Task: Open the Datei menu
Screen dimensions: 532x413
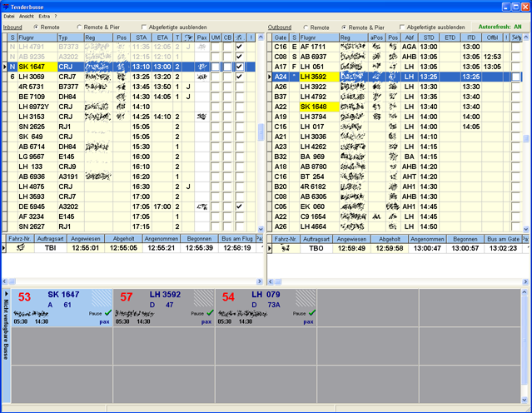Action: click(9, 17)
